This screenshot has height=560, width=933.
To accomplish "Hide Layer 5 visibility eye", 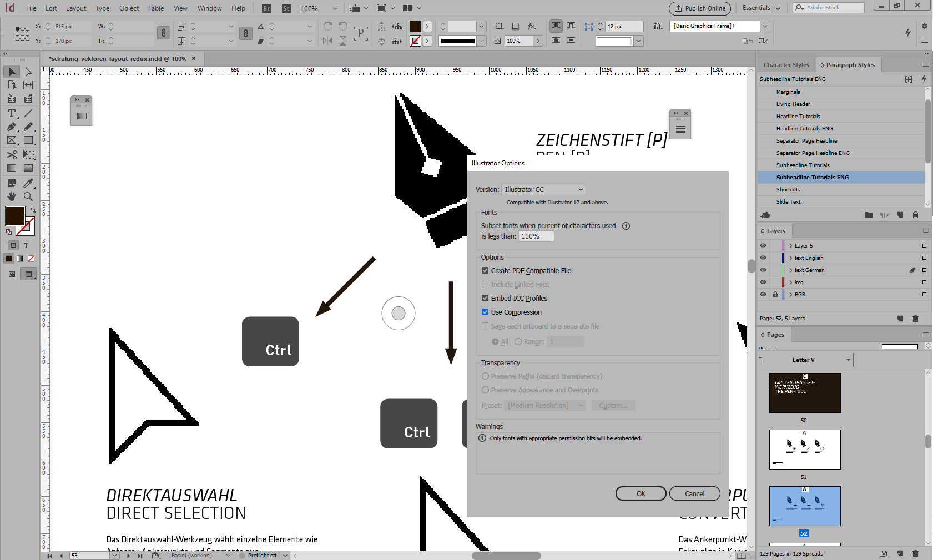I will 763,246.
